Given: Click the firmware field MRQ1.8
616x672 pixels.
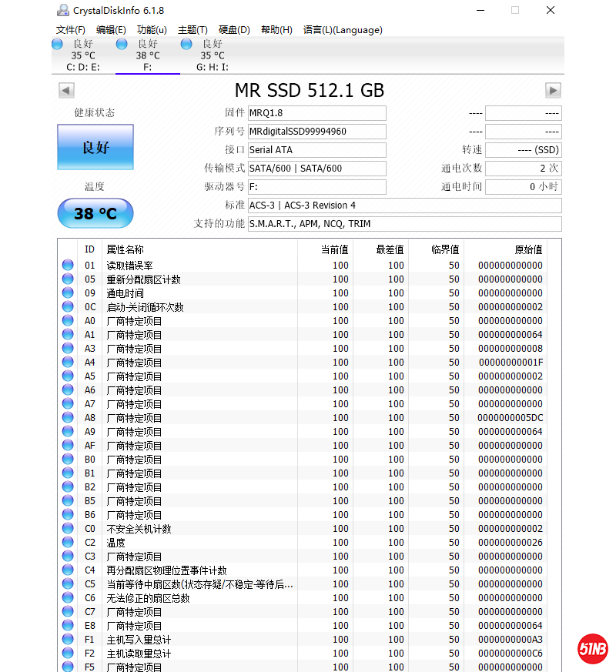Looking at the screenshot, I should coord(316,113).
